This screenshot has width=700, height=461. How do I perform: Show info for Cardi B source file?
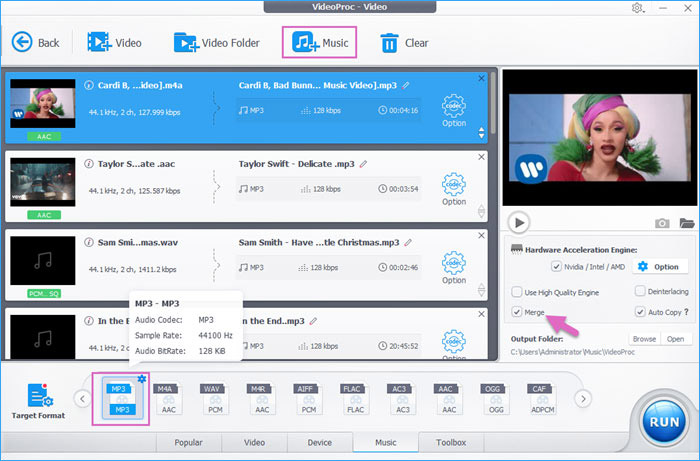(89, 85)
